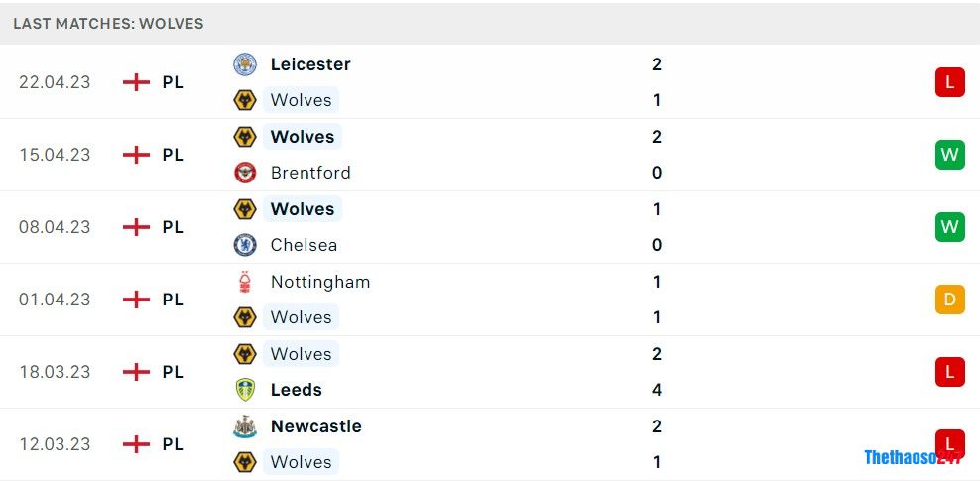Open the Leicester team link
The width and height of the screenshot is (980, 481).
[x=310, y=64]
